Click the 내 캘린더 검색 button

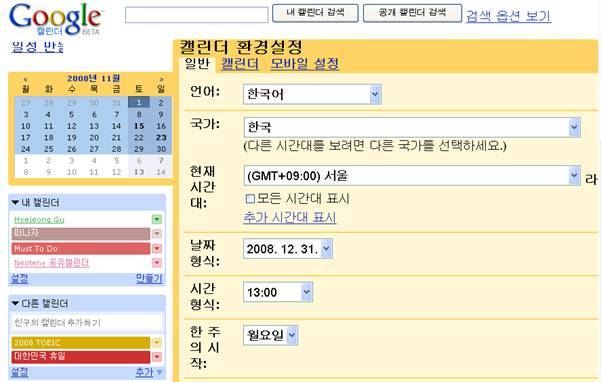[x=315, y=13]
